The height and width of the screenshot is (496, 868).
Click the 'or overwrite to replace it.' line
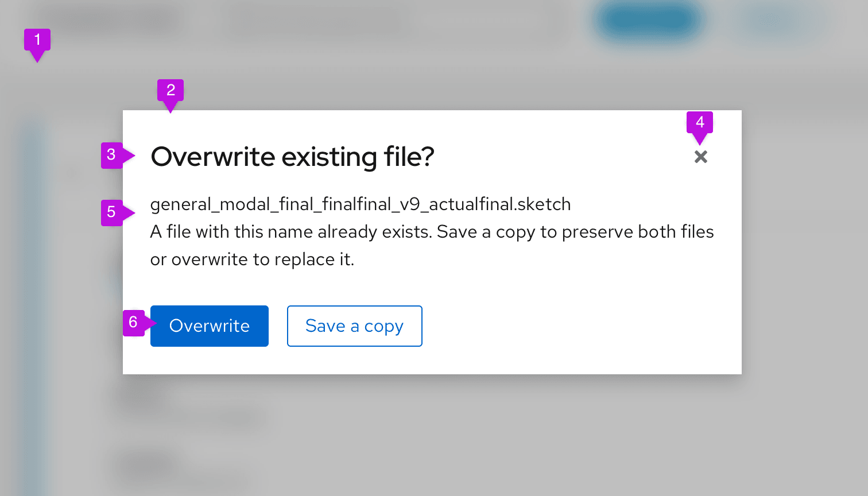(252, 259)
